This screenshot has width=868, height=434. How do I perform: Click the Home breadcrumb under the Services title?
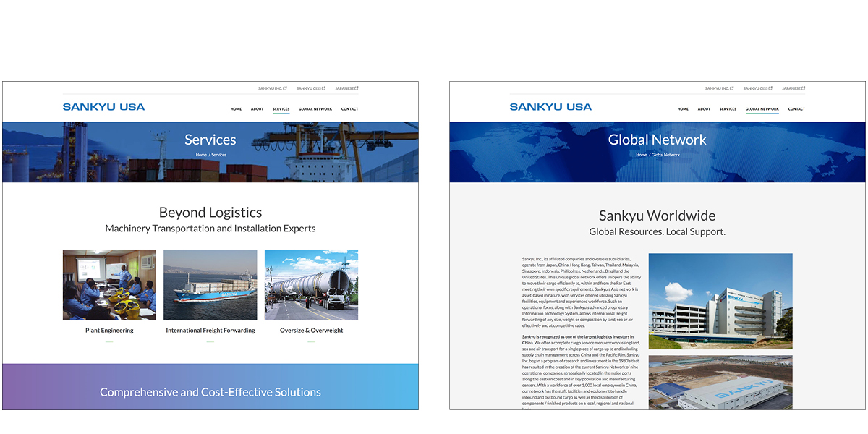(201, 155)
